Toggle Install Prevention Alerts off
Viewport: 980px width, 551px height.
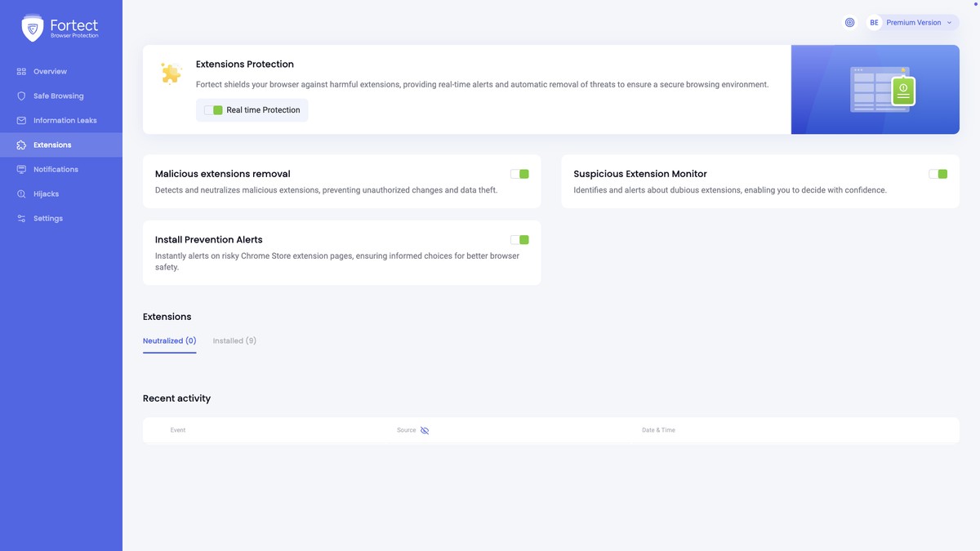point(519,239)
